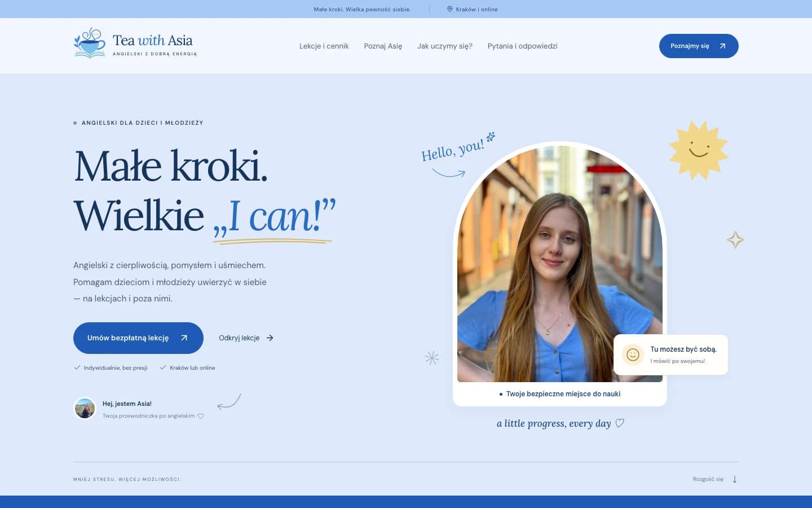Click the down arrow next to Rozgość się
This screenshot has width=812, height=508.
pyautogui.click(x=735, y=479)
